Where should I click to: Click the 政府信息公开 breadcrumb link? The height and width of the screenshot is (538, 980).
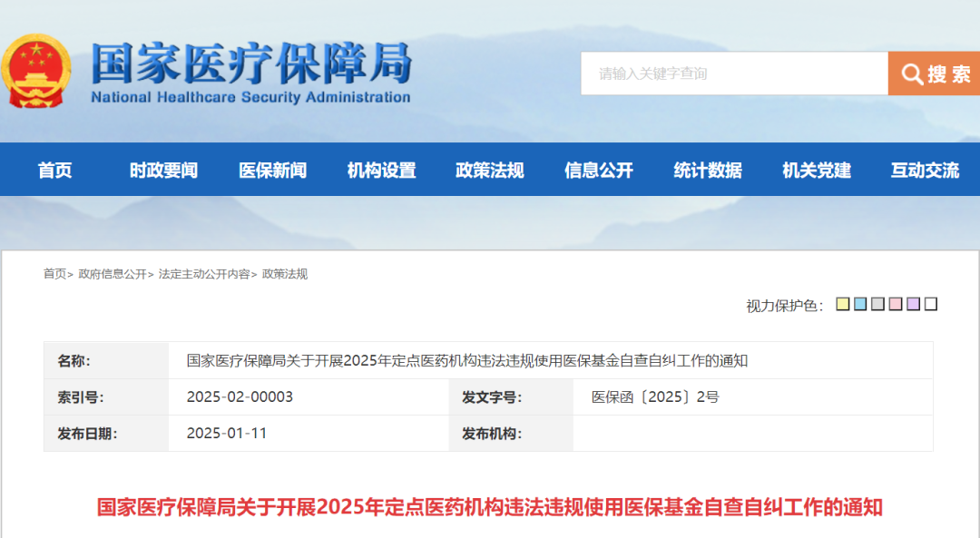pos(112,274)
